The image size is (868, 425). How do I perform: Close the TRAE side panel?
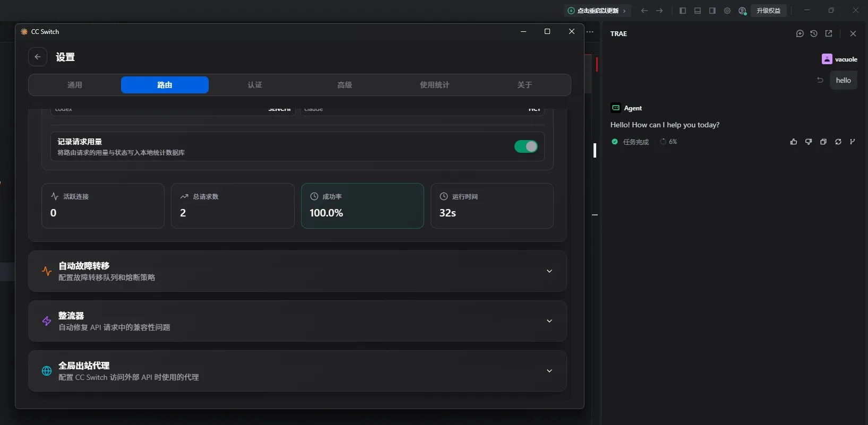[853, 33]
